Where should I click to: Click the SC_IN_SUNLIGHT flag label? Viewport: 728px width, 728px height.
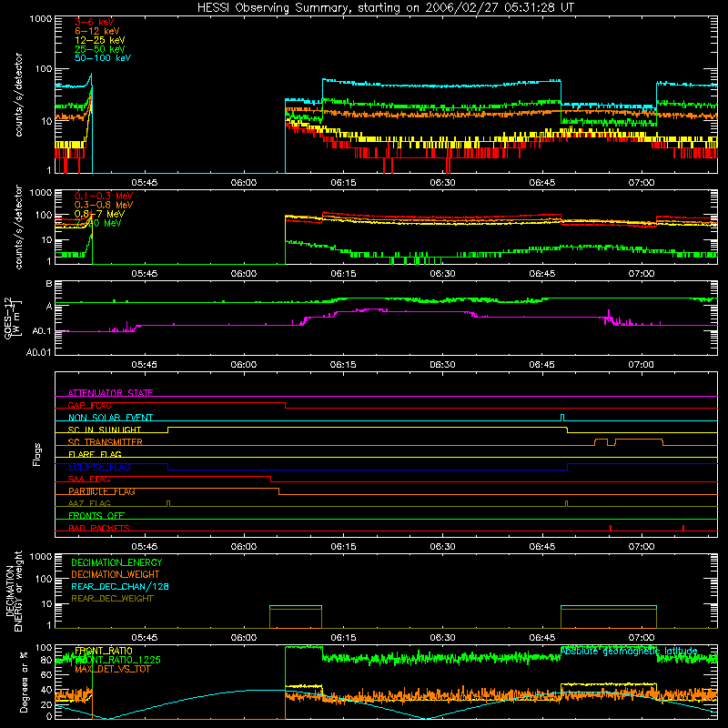pos(105,430)
